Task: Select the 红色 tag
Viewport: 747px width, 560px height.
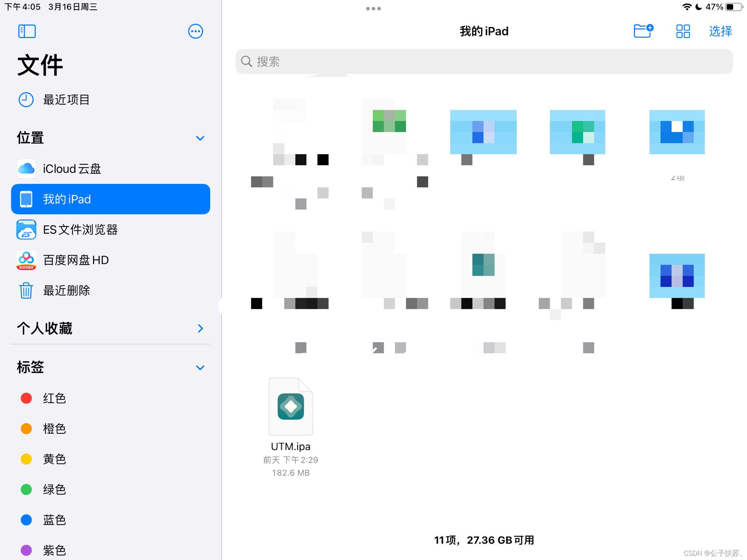Action: click(54, 398)
